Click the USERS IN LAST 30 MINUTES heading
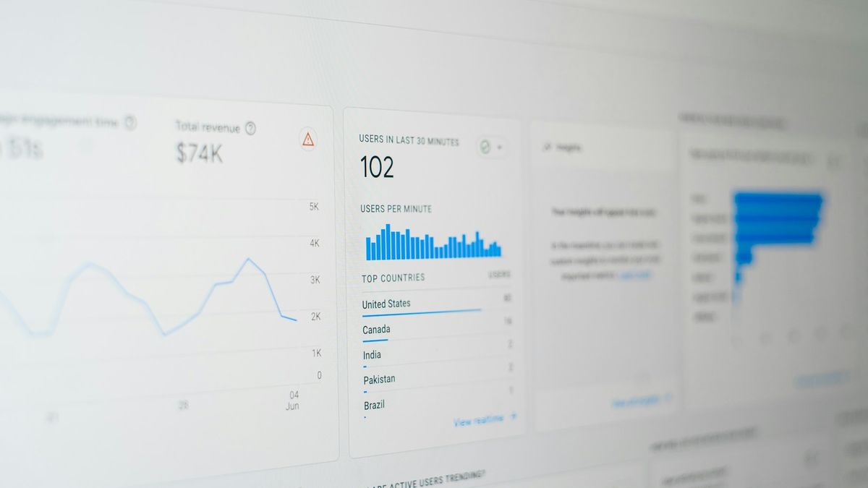The height and width of the screenshot is (488, 868). click(409, 140)
